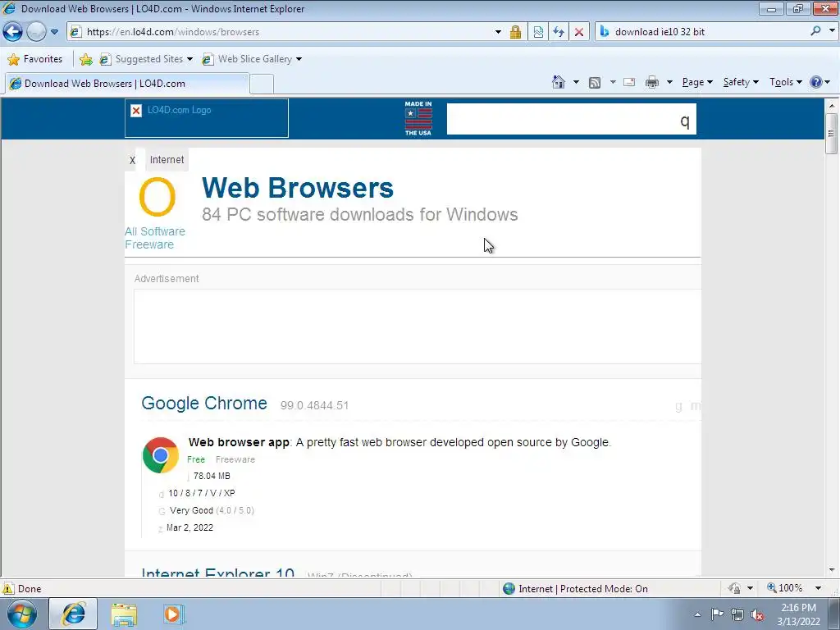Viewport: 840px width, 630px height.
Task: Select the Download Web Browsers tab
Action: pos(127,84)
